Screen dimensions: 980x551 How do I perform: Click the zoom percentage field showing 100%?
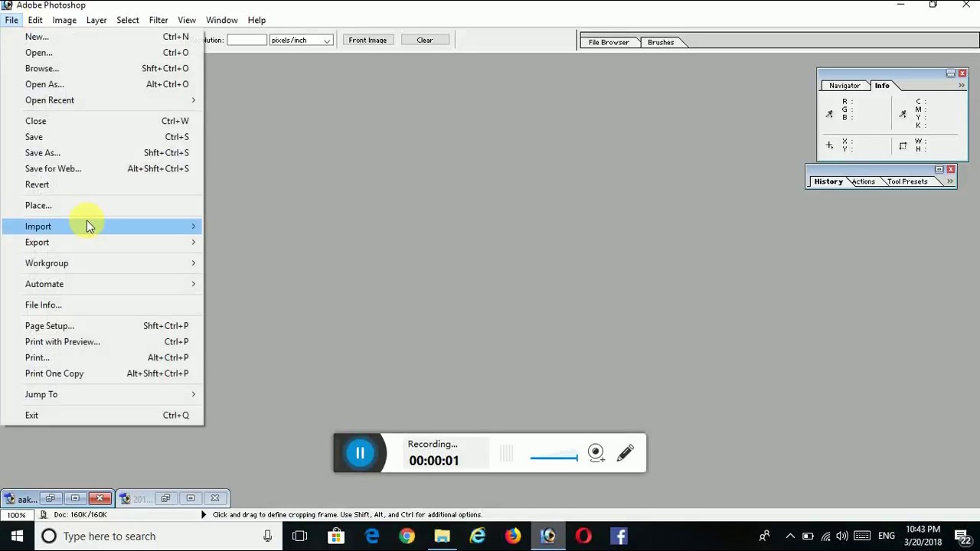[16, 515]
